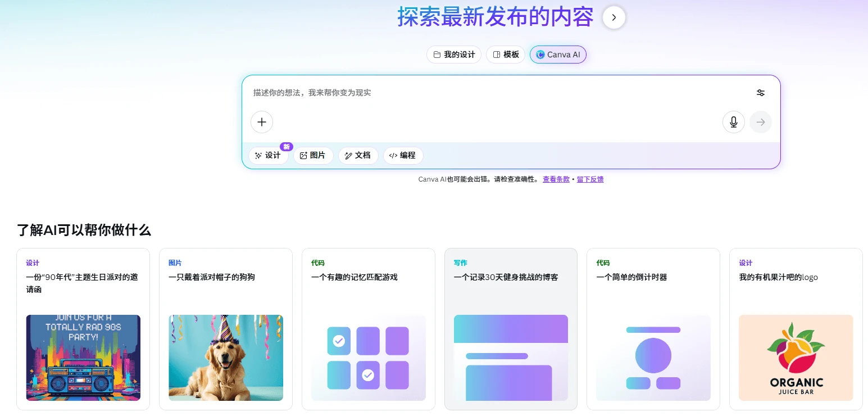
Task: Click the plus attachment button
Action: (x=262, y=122)
